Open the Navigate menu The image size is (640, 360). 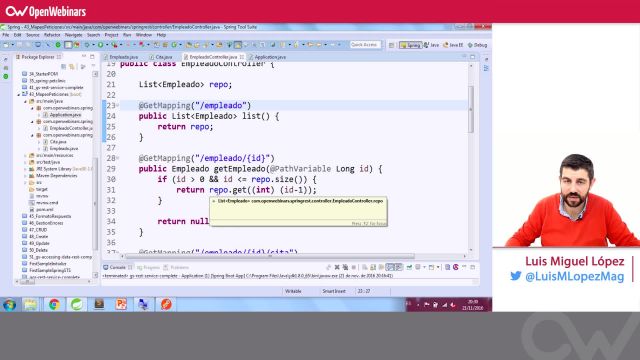pyautogui.click(x=73, y=35)
